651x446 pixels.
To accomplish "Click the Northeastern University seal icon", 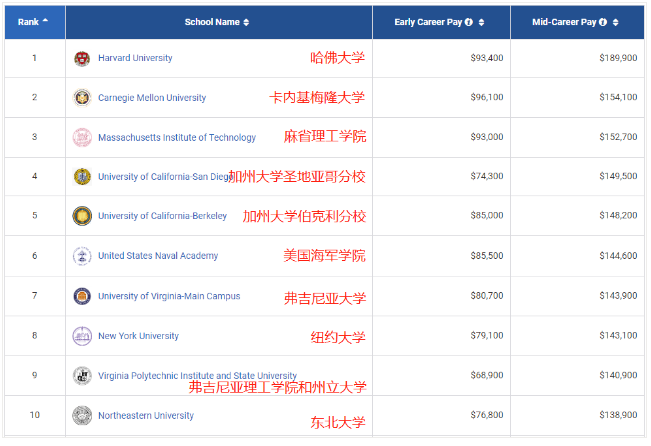I will [x=82, y=415].
